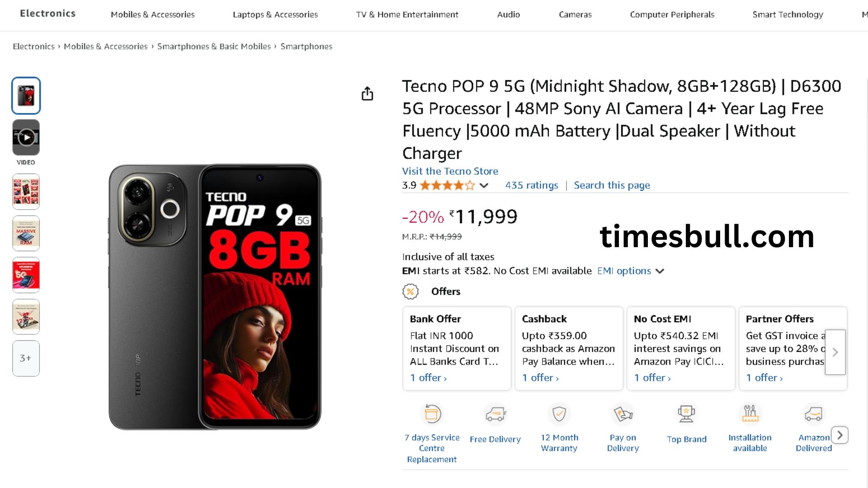Click the Top Brand trophy icon
The image size is (868, 488).
686,414
